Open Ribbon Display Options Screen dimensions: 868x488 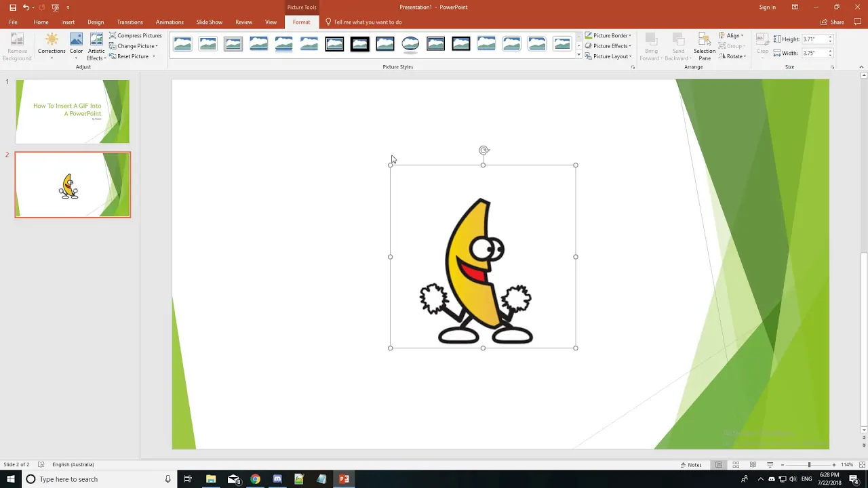(795, 7)
